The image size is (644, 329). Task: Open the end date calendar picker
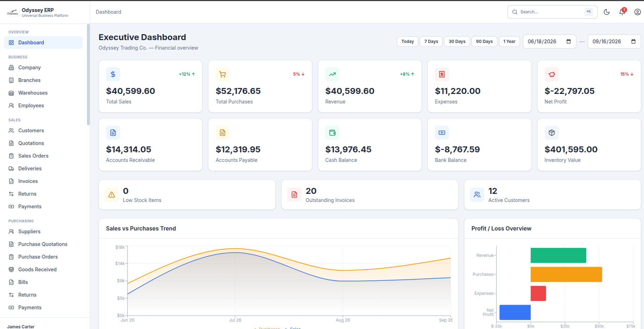point(633,42)
